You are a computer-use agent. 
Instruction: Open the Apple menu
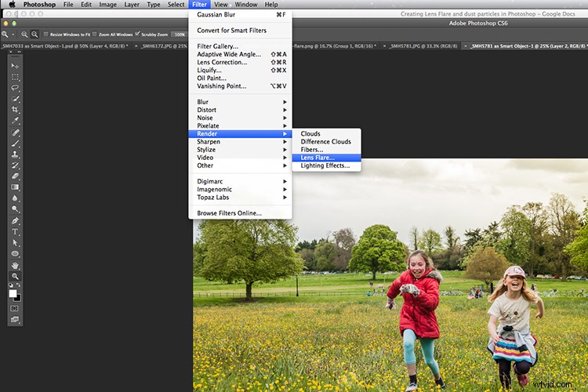click(x=12, y=5)
